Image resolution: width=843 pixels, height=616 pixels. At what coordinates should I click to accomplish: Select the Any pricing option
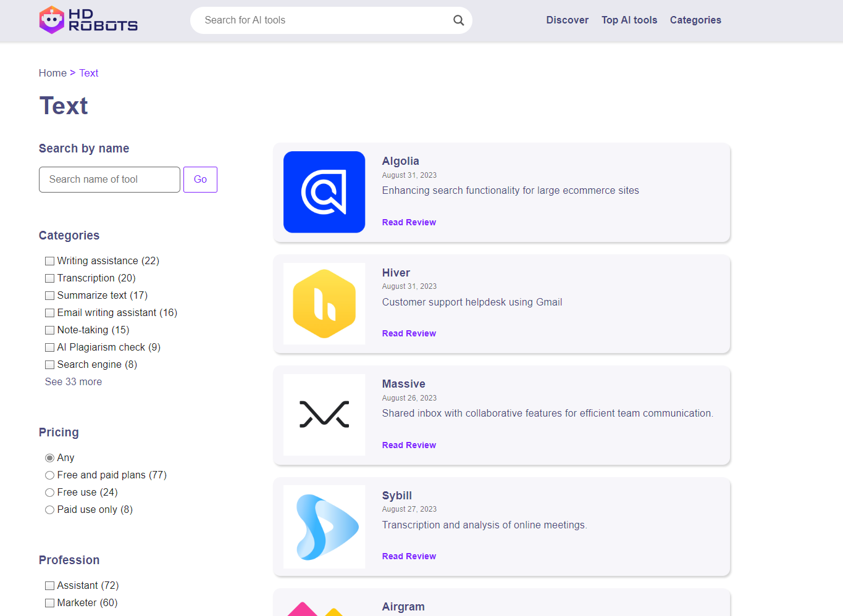[x=50, y=458]
